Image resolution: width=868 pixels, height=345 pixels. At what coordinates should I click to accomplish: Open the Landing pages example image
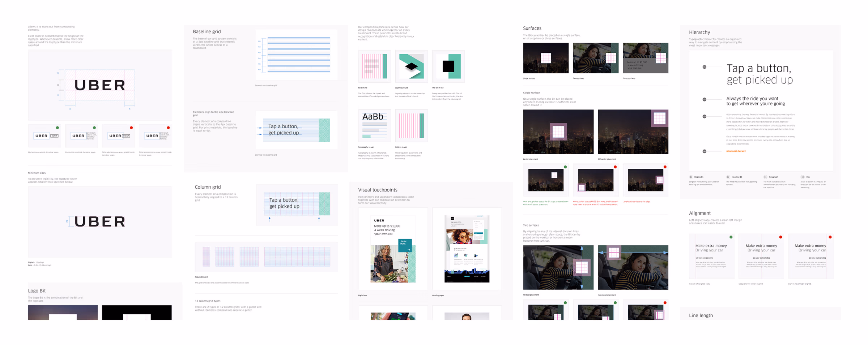coord(467,249)
